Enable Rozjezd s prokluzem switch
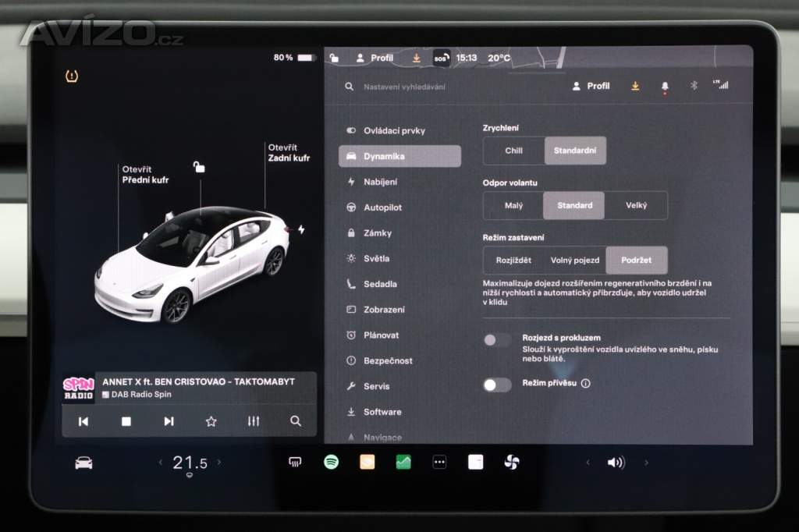 [497, 340]
